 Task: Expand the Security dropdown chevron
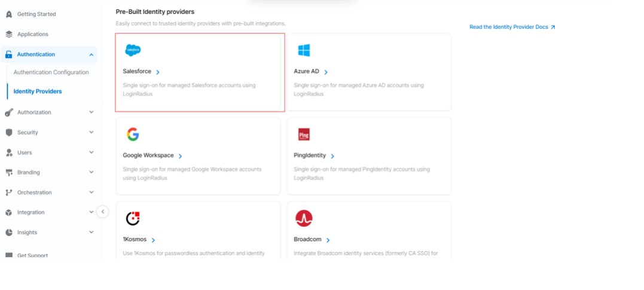click(91, 132)
